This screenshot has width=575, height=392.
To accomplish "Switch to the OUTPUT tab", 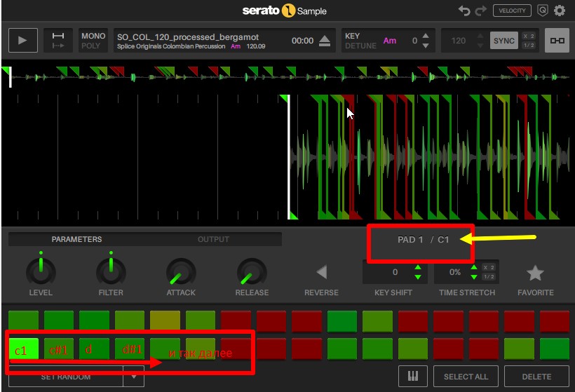I will [213, 239].
